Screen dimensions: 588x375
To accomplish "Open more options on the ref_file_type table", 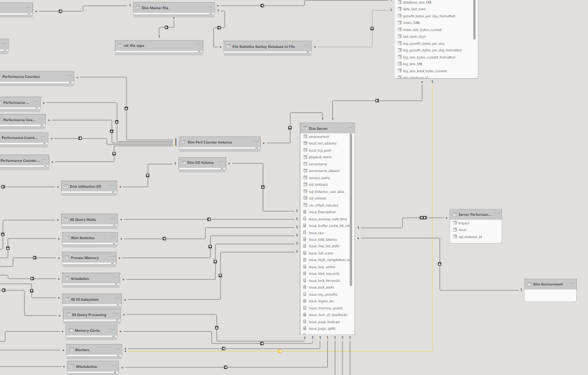I will (x=198, y=45).
